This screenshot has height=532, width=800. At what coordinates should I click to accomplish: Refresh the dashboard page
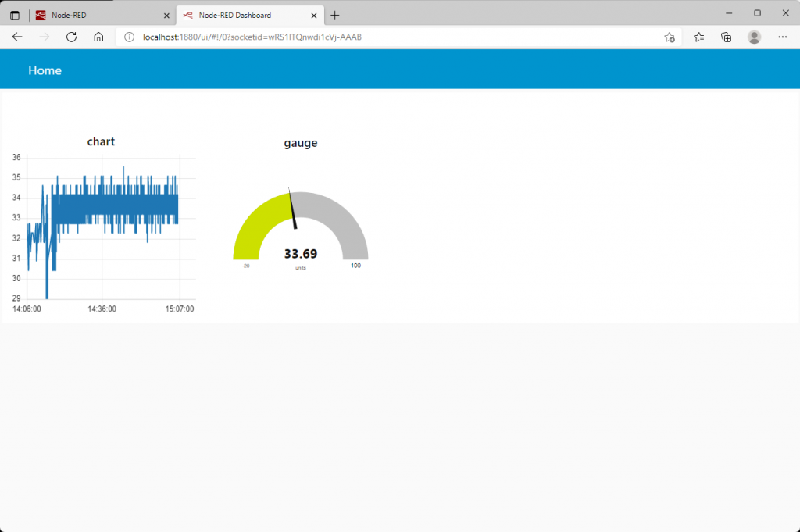tap(71, 37)
